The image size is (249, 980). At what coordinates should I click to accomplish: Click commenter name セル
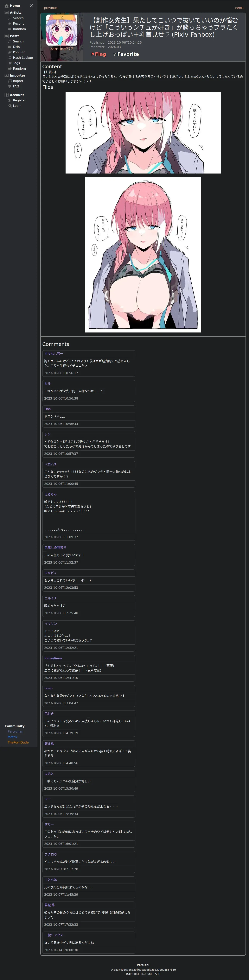(x=48, y=383)
